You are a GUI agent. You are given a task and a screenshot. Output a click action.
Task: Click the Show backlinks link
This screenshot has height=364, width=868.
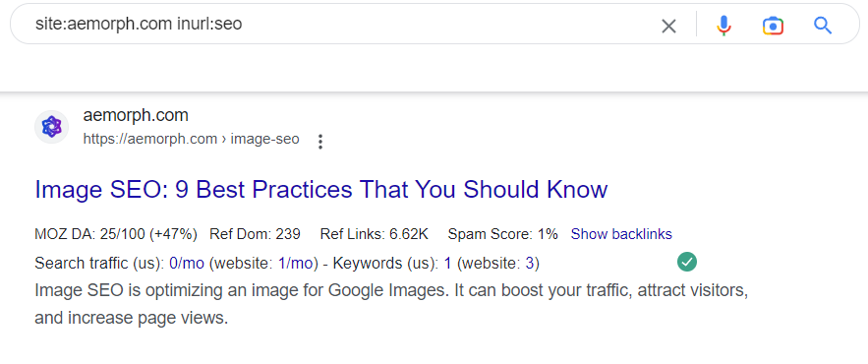point(621,234)
